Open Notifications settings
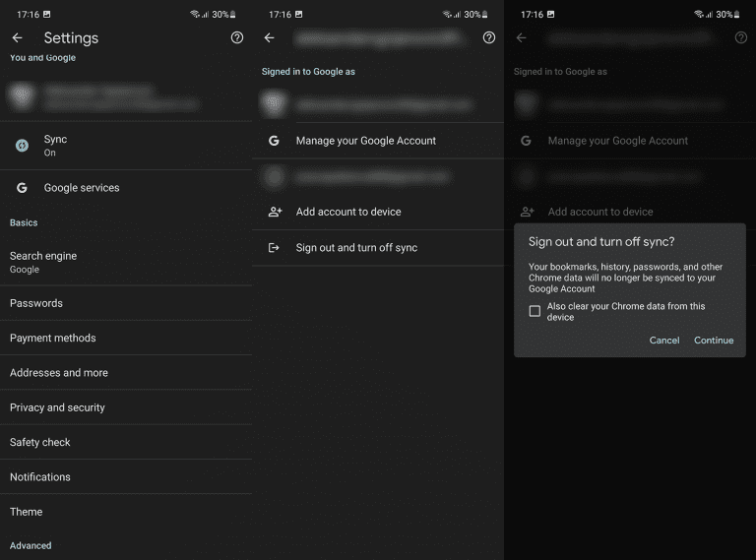This screenshot has height=560, width=756. pos(126,476)
